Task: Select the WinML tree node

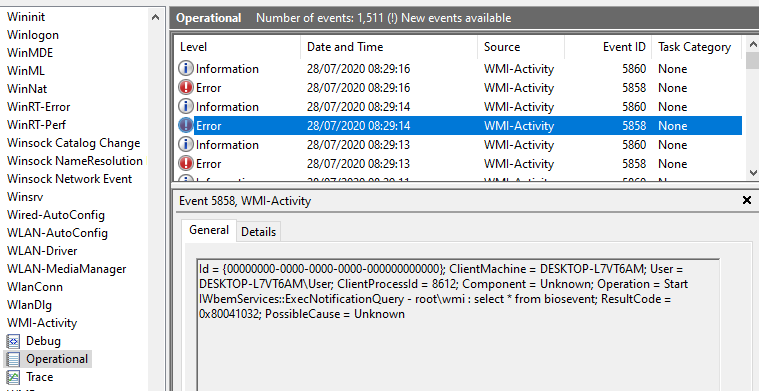Action: (26, 71)
